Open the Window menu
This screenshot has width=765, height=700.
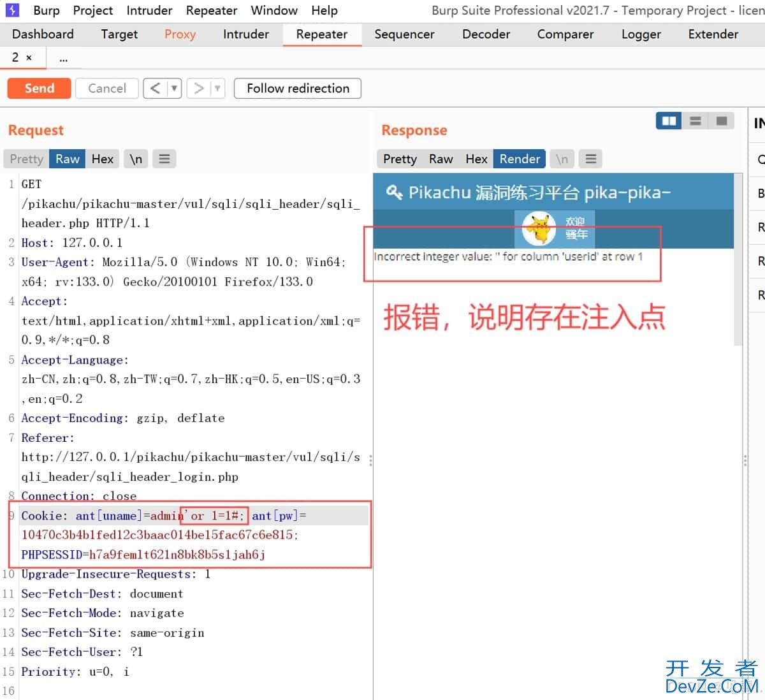(x=274, y=10)
